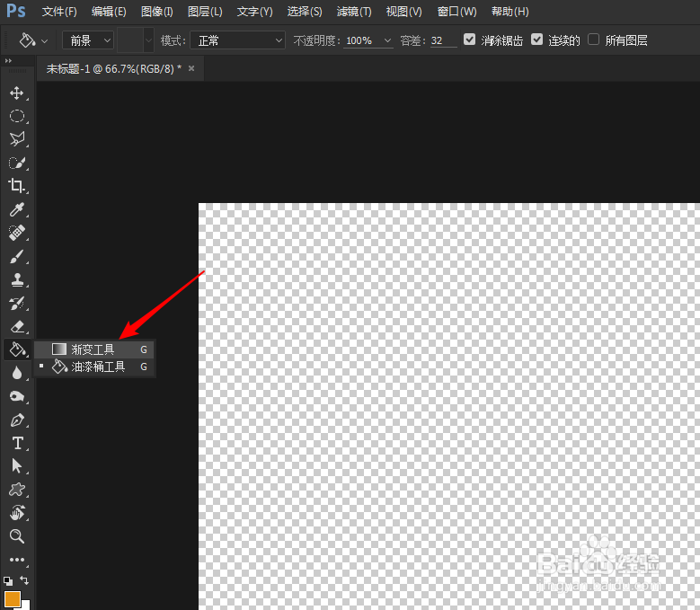
Task: Open the 文件(F) menu
Action: click(59, 12)
